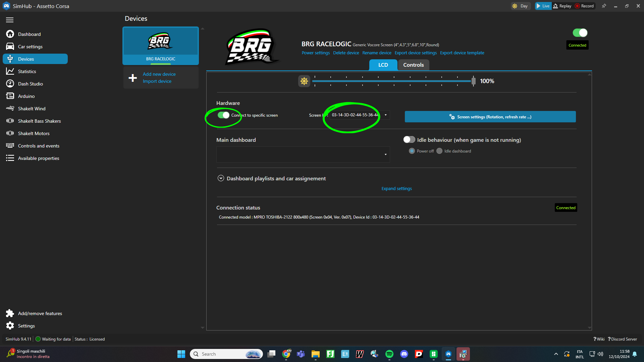The width and height of the screenshot is (644, 362).
Task: Click the ShakeIt Wind icon
Action: pyautogui.click(x=10, y=109)
